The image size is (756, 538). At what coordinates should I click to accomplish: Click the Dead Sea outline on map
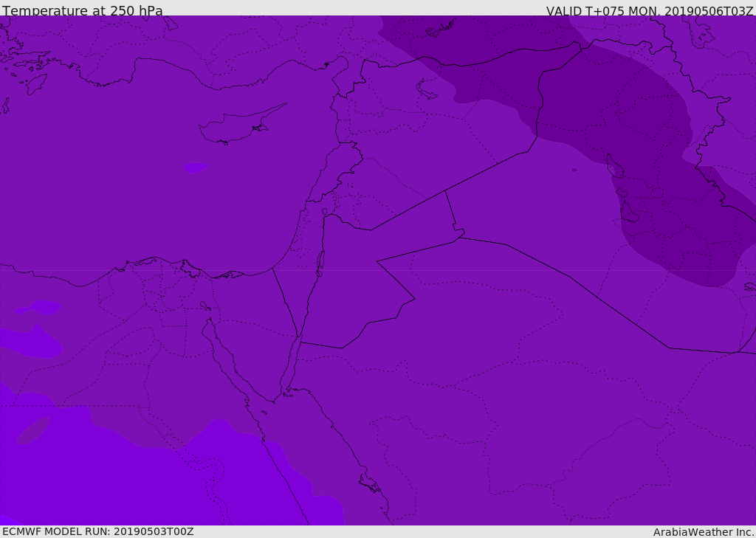click(320, 263)
